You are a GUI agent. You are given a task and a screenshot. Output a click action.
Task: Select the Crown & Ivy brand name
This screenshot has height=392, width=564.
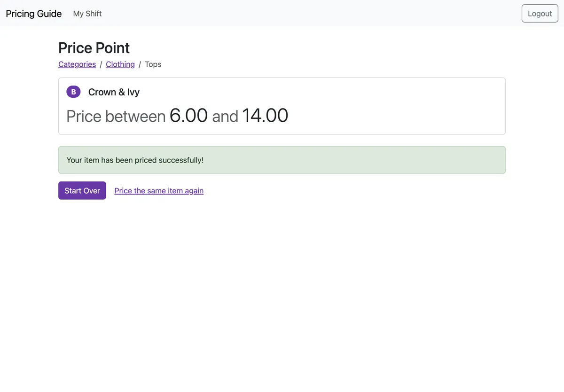point(114,92)
